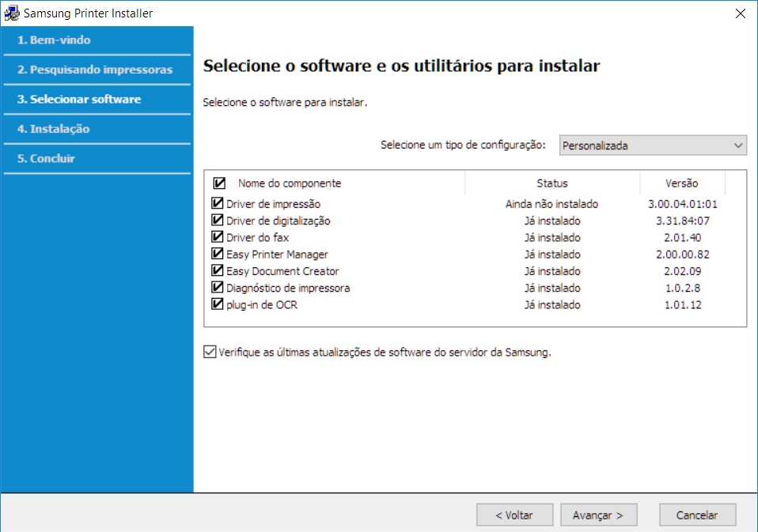The width and height of the screenshot is (758, 532).
Task: Go back with the Voltar button
Action: tap(514, 515)
